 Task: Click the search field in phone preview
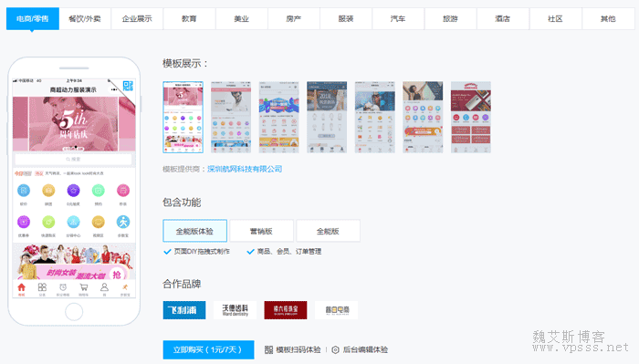pos(74,160)
